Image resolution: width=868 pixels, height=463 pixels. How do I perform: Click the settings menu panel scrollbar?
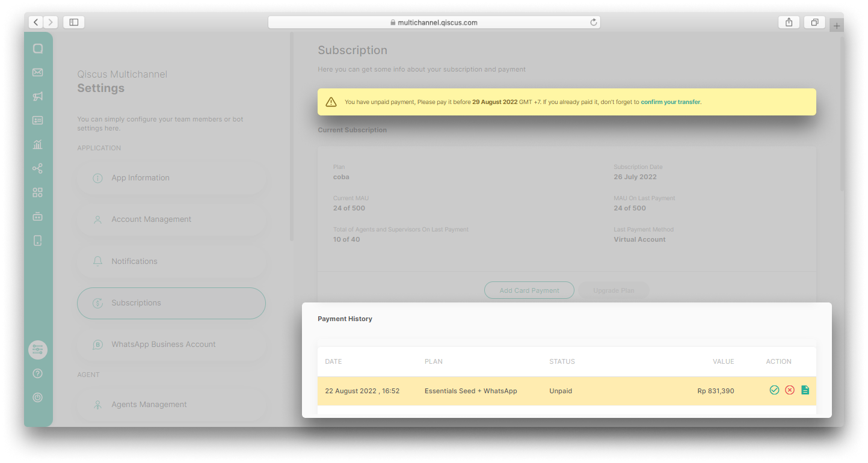click(292, 137)
